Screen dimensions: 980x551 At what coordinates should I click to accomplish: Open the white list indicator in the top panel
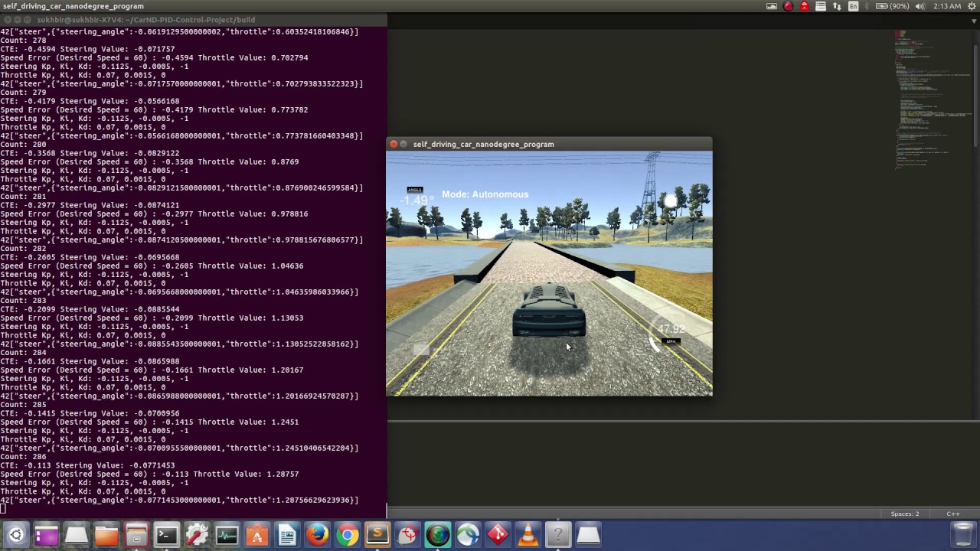[821, 6]
